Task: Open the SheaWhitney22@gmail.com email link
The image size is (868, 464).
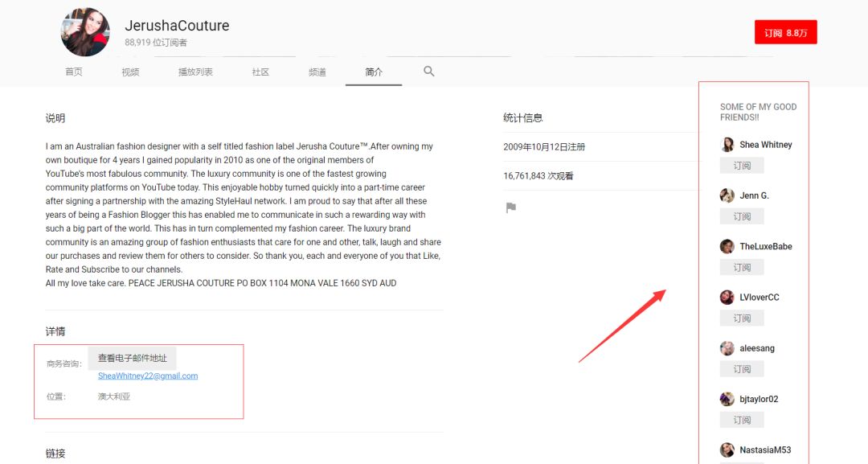Action: (x=148, y=376)
